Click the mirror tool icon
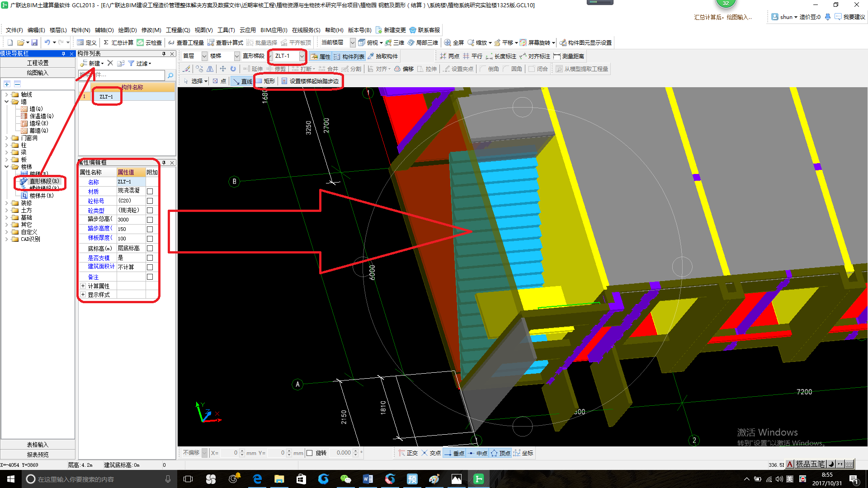Viewport: 868px width, 488px height. [210, 69]
